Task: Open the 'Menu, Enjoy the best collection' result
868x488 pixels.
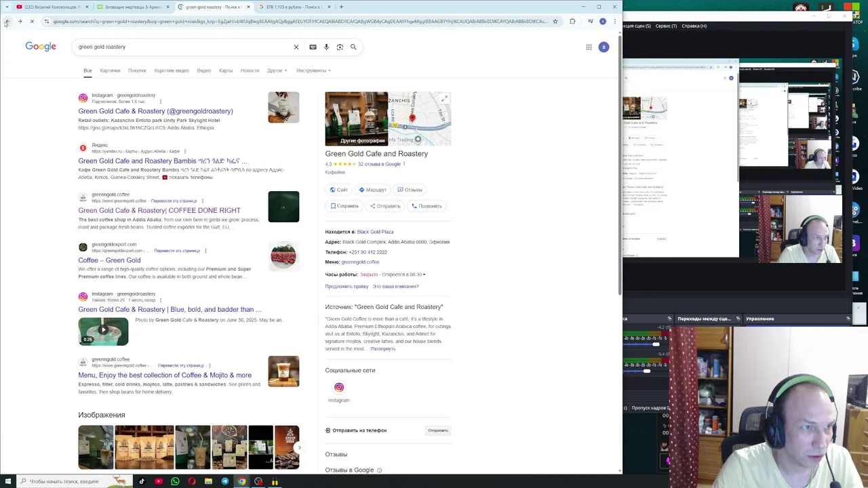Action: click(165, 375)
